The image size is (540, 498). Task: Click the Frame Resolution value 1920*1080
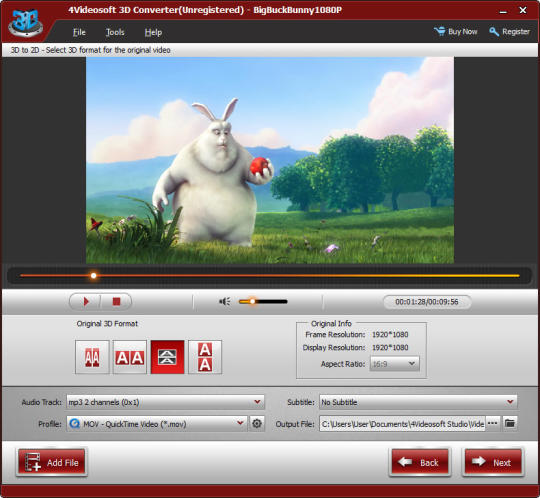tap(390, 334)
